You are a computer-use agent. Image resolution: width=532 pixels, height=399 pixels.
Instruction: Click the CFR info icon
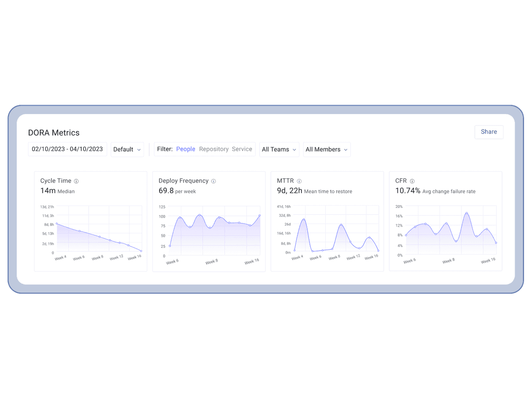pyautogui.click(x=412, y=181)
